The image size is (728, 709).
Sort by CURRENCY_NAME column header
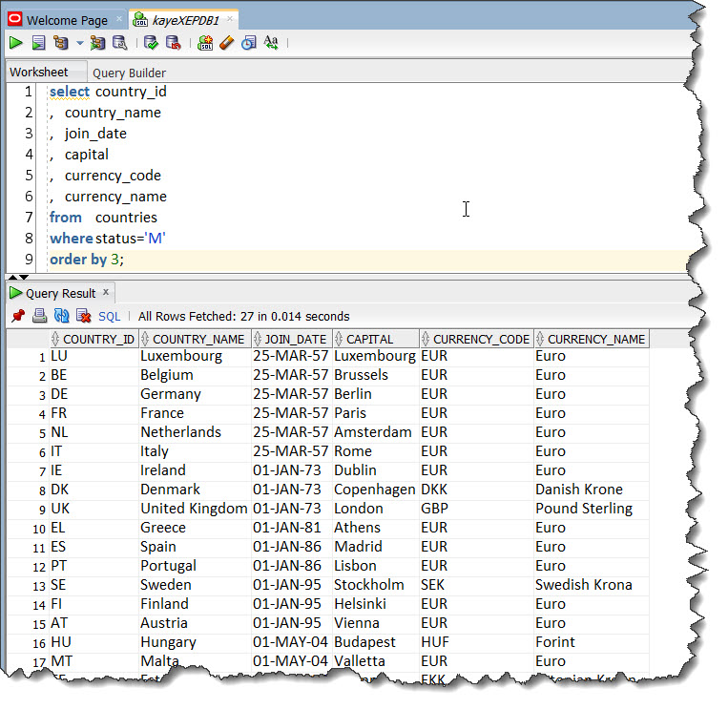click(x=592, y=339)
